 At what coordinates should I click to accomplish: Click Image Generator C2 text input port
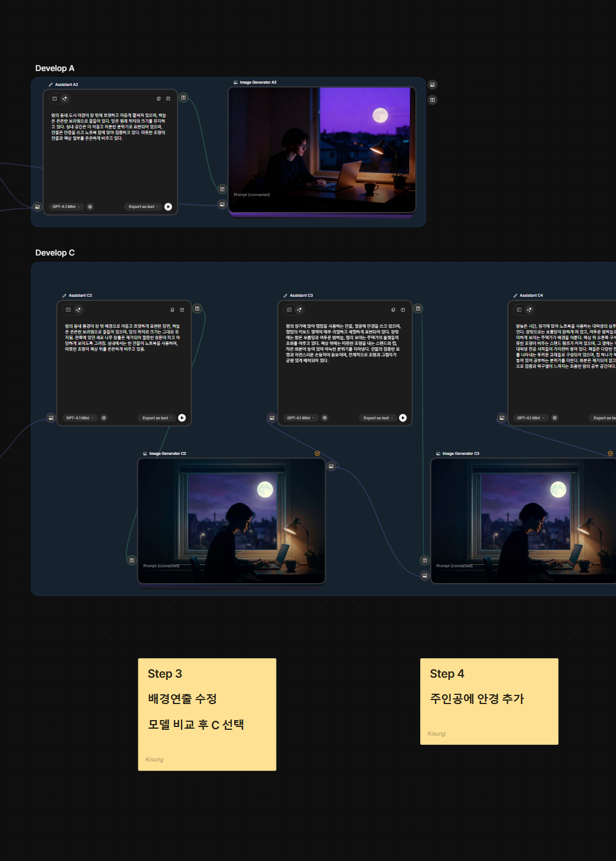pos(132,560)
